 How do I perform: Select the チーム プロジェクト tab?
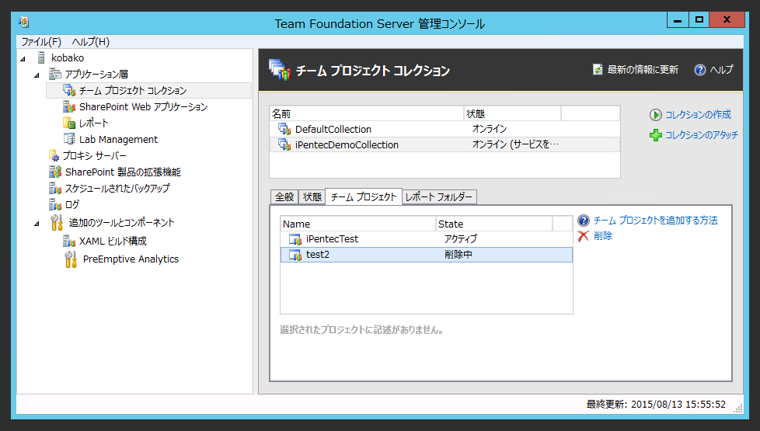364,197
